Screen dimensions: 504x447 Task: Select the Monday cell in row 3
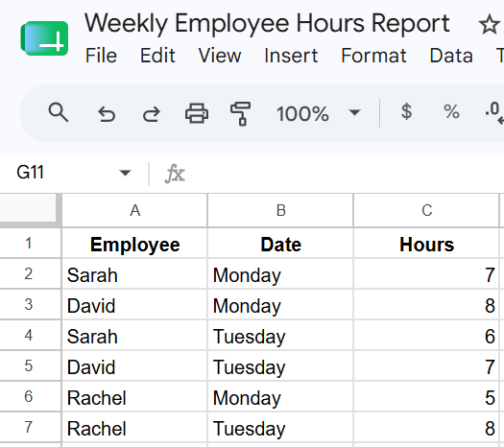pos(280,304)
